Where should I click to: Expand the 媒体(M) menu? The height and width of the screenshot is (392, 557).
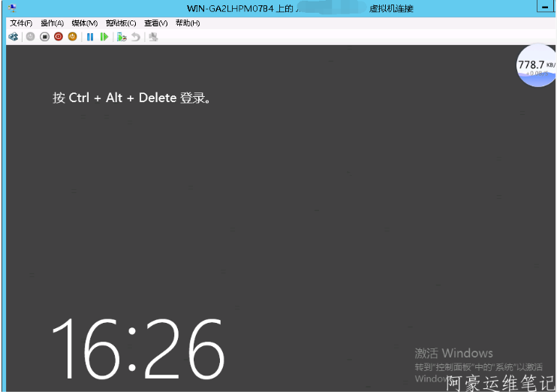(84, 23)
